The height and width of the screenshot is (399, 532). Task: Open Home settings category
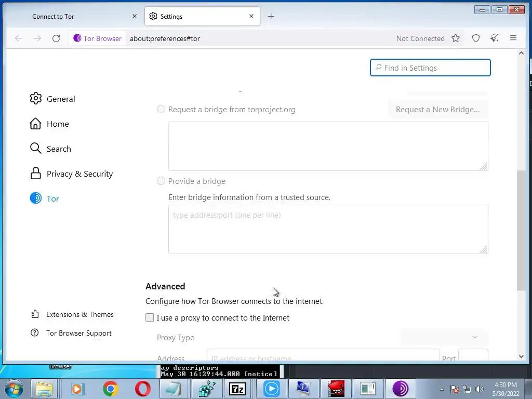(x=49, y=124)
